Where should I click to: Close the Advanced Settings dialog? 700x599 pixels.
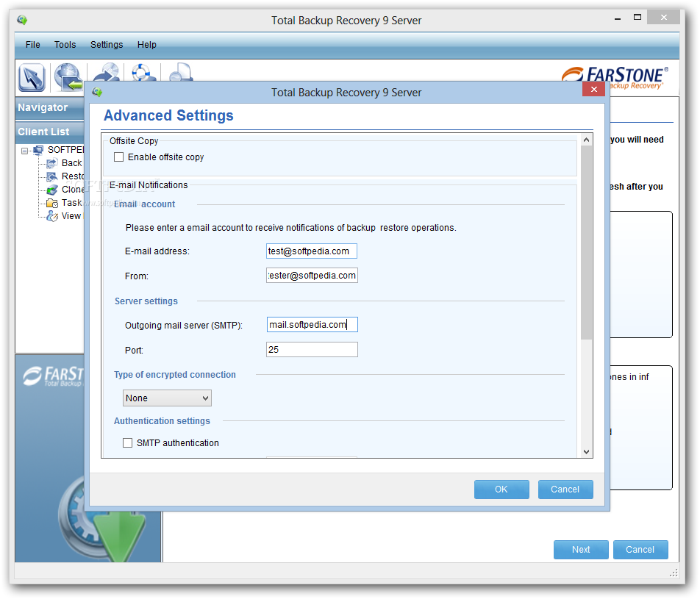click(594, 89)
